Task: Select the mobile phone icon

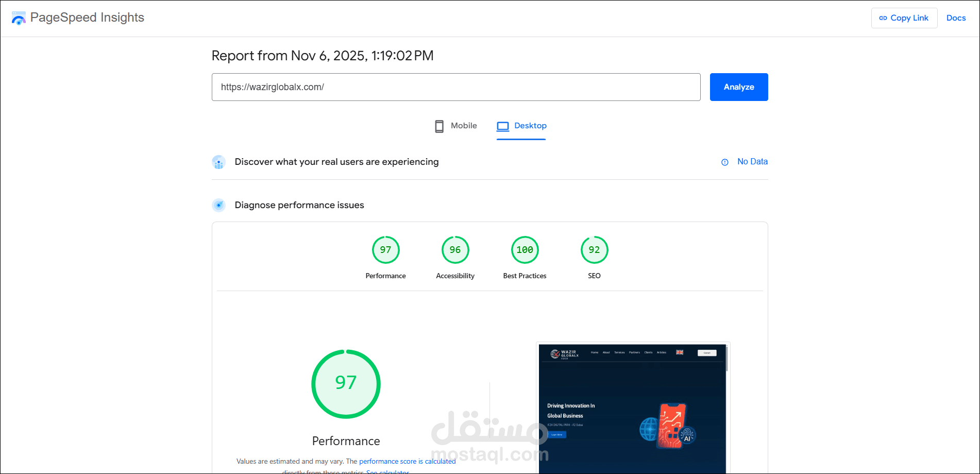Action: coord(439,125)
